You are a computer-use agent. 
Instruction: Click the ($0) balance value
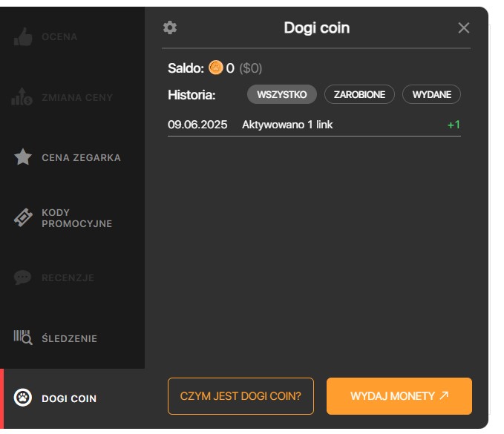pyautogui.click(x=251, y=68)
